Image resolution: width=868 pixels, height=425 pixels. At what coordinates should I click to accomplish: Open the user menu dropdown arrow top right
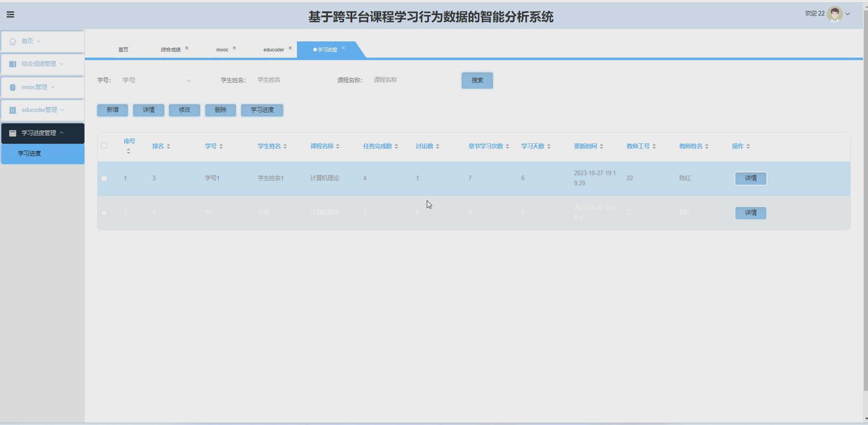pos(848,14)
